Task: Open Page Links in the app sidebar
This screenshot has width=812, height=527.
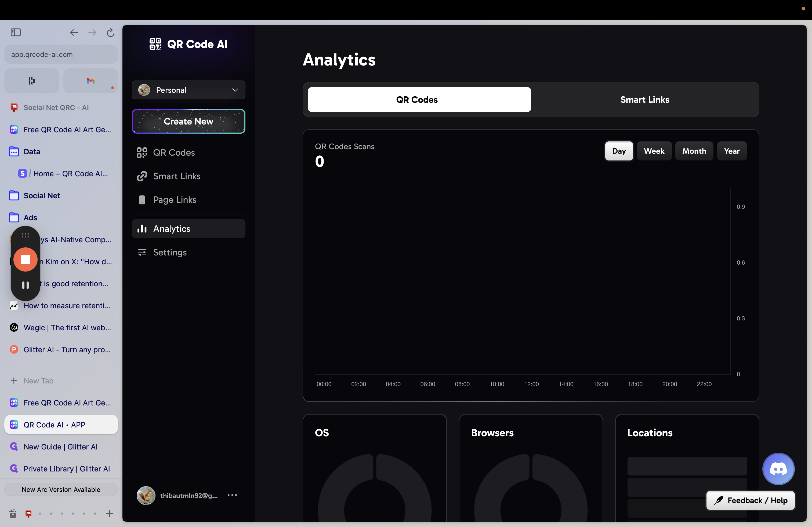Action: (x=188, y=200)
